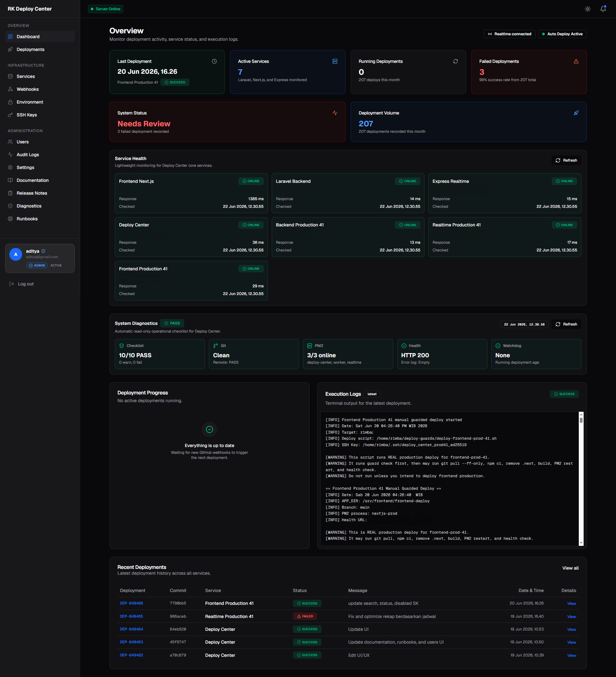Log out of the account
The height and width of the screenshot is (677, 616).
coord(21,284)
